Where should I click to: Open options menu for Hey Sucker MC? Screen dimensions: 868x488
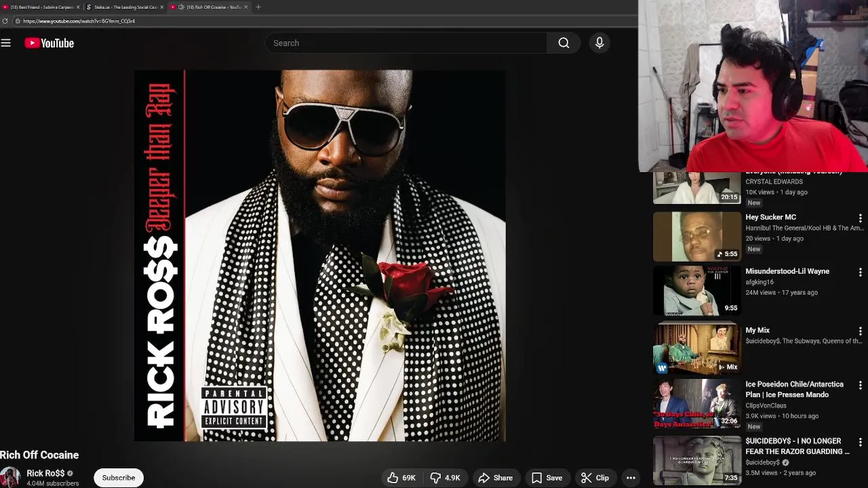pos(860,218)
